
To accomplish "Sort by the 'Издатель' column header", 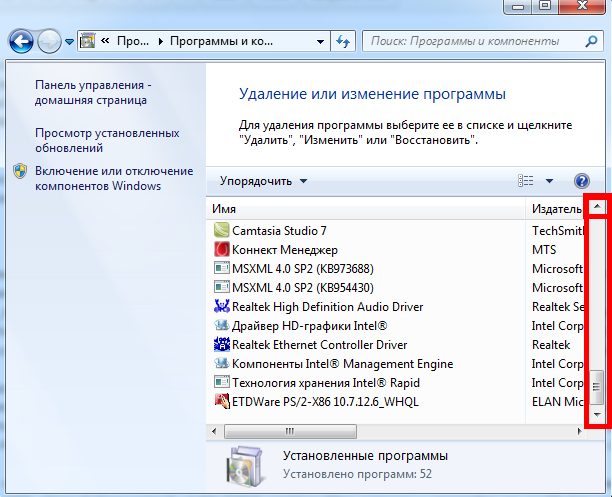I will 555,209.
